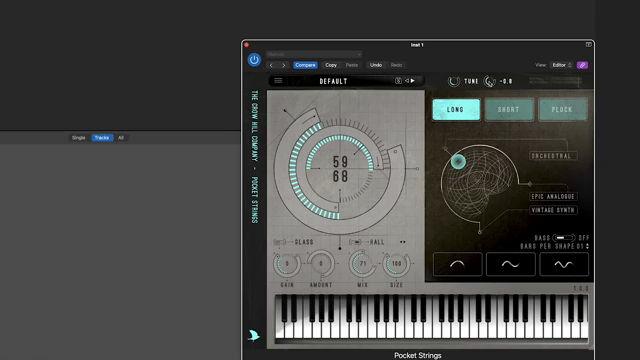Click the version number 1.0.0
The height and width of the screenshot is (360, 640).
tap(581, 289)
